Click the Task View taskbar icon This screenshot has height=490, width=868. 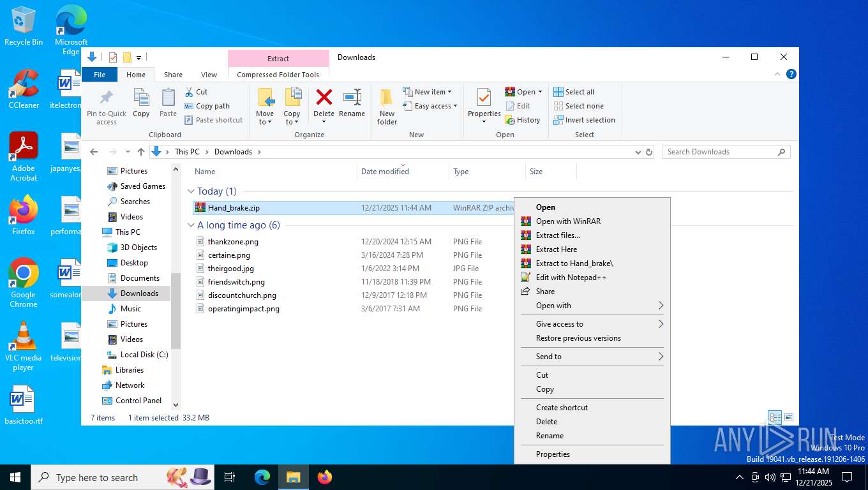pos(230,477)
